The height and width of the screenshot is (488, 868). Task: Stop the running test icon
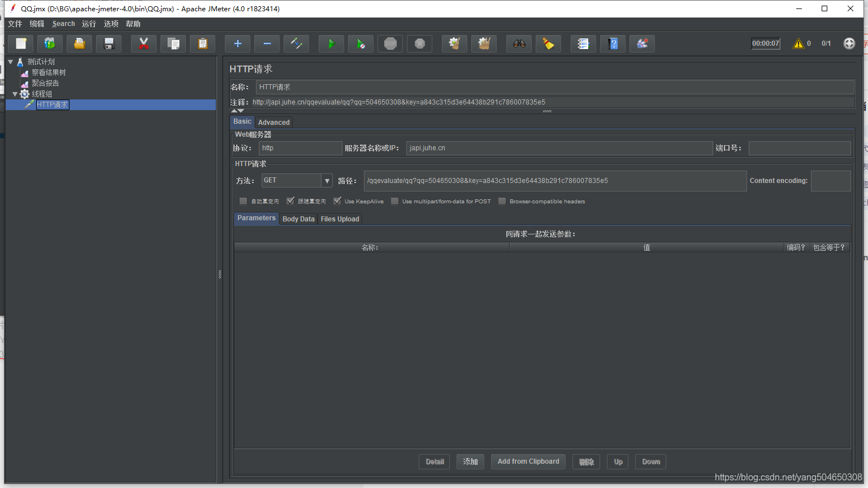tap(390, 43)
